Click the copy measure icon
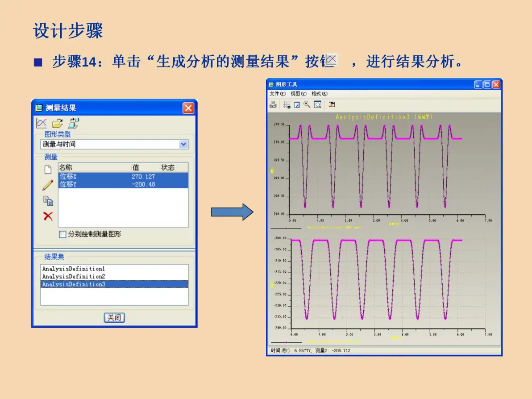 [48, 201]
